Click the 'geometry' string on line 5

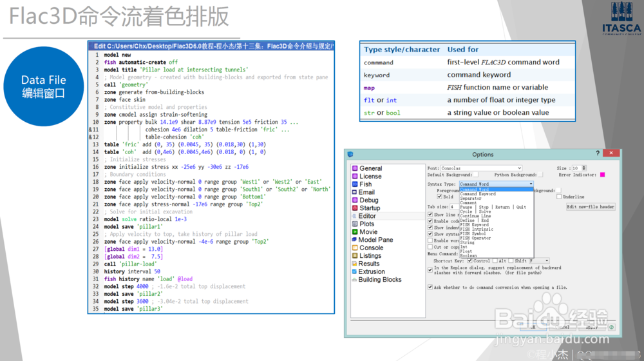coord(133,84)
